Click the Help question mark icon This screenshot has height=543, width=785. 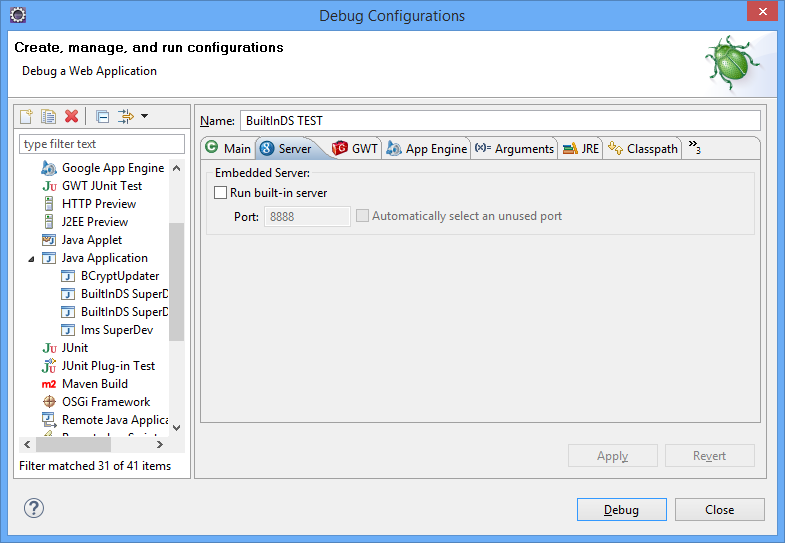33,509
